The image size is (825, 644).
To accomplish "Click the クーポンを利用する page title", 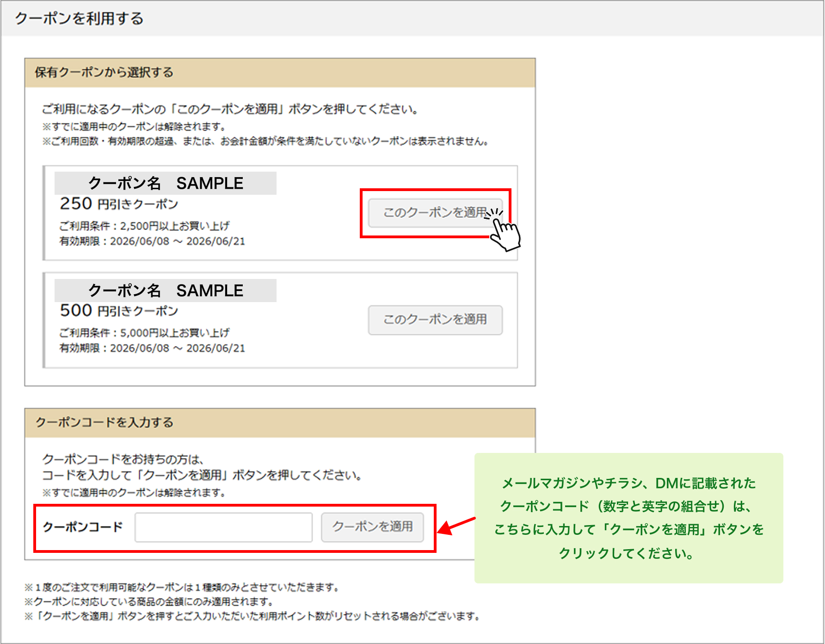I will (x=79, y=19).
